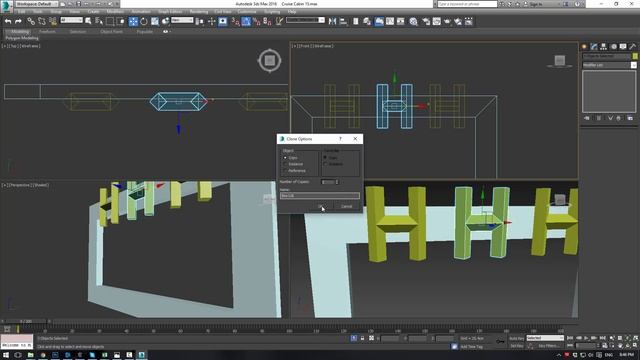
Task: Click the Render Production teapot icon
Action: click(447, 21)
